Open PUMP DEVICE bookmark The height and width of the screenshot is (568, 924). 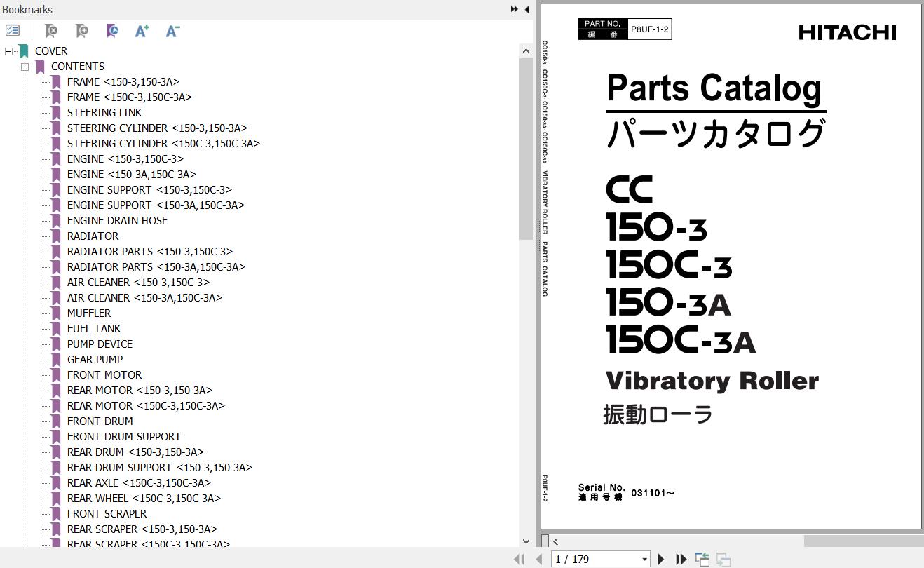100,344
